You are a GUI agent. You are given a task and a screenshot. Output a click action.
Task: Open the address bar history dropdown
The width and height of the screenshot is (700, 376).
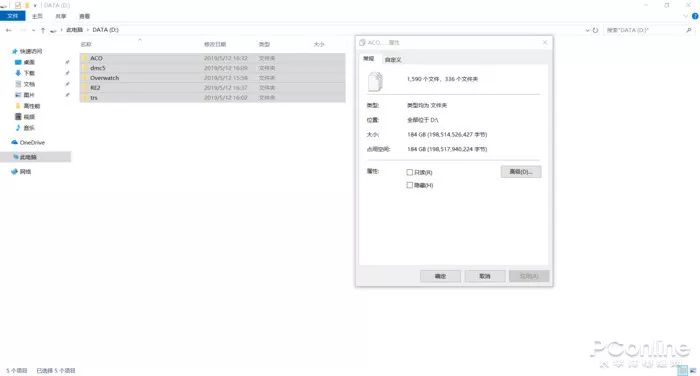click(588, 30)
